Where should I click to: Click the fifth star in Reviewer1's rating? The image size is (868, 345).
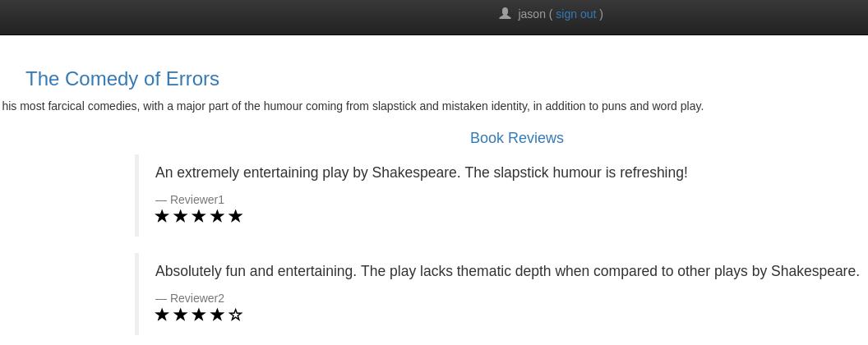(235, 216)
